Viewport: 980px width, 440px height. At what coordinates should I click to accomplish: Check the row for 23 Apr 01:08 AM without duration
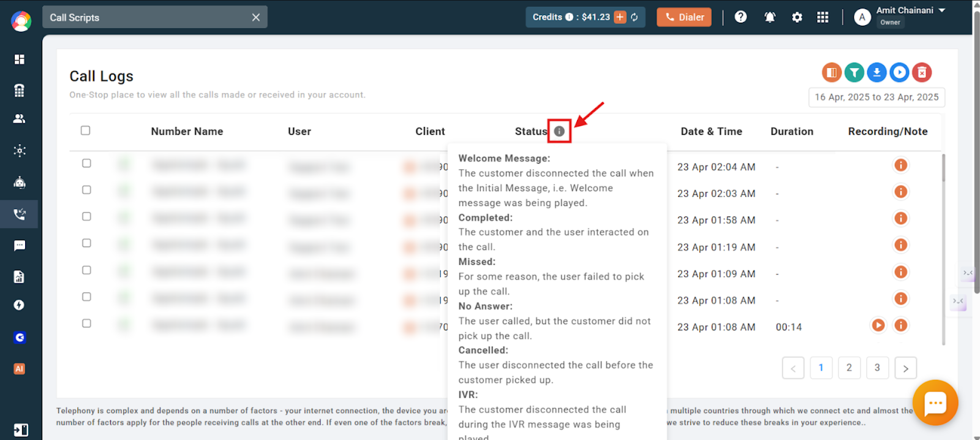coord(86,297)
